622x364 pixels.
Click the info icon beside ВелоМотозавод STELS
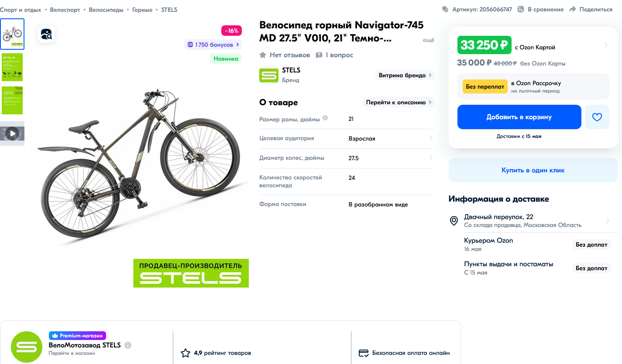(x=128, y=345)
